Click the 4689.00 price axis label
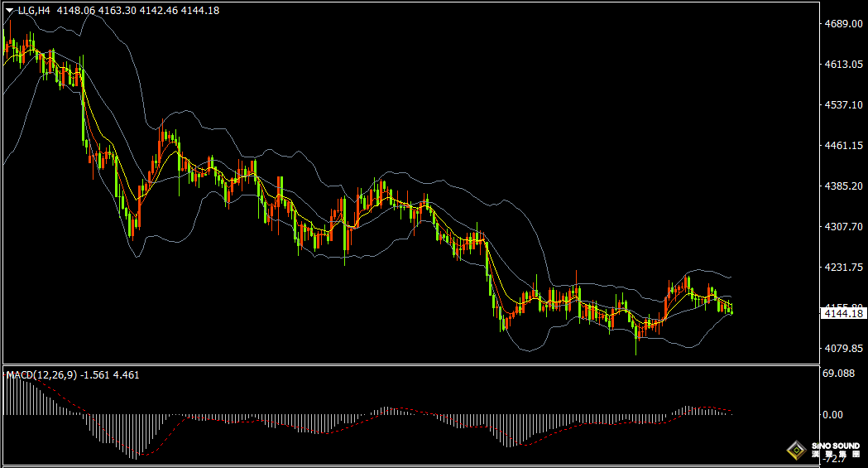 pos(844,24)
